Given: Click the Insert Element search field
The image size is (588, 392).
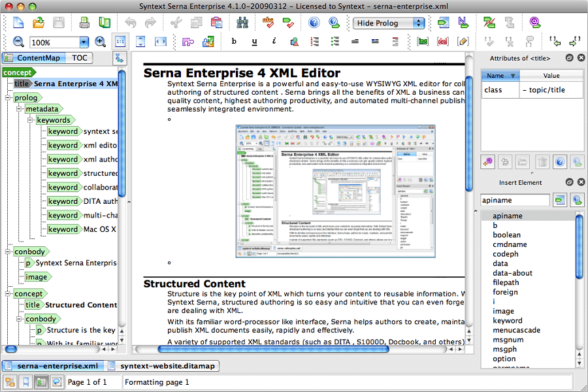Looking at the screenshot, I should click(515, 200).
